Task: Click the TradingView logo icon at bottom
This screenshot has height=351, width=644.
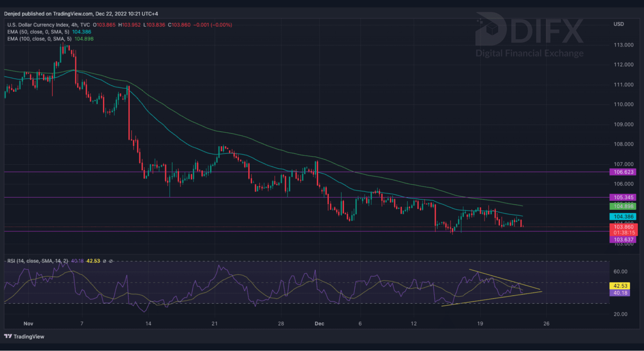Action: pos(8,336)
